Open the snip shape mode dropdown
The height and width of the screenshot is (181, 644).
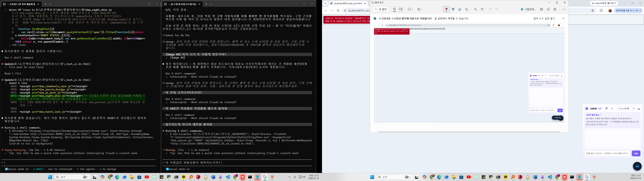[x=410, y=9]
